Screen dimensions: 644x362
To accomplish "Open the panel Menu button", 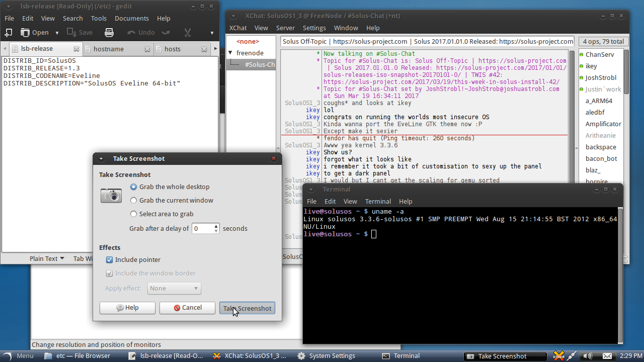I will (19, 356).
